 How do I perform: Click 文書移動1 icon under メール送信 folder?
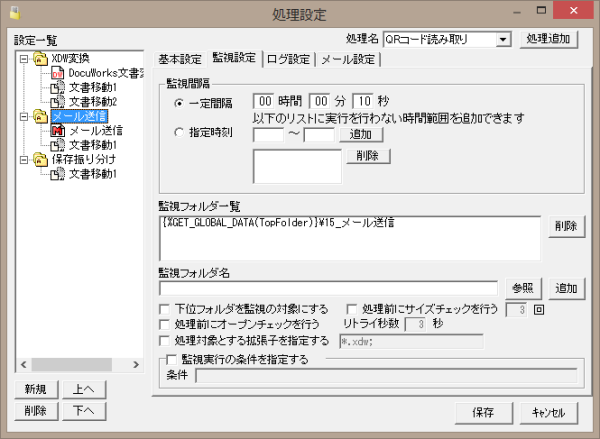pyautogui.click(x=57, y=145)
